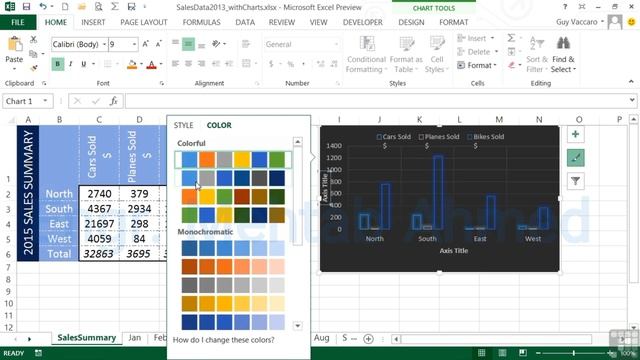Switch to the INSERT ribbon tab
Screen dimensions: 640x360
(93, 22)
